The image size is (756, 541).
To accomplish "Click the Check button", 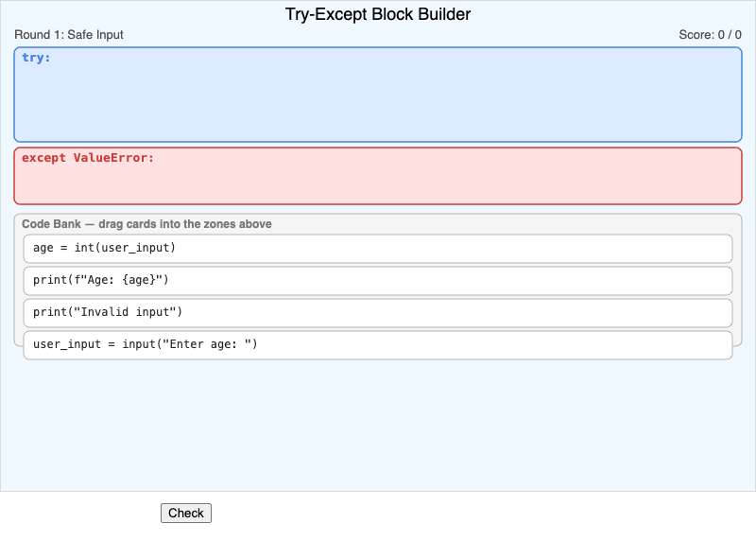I will [x=186, y=513].
